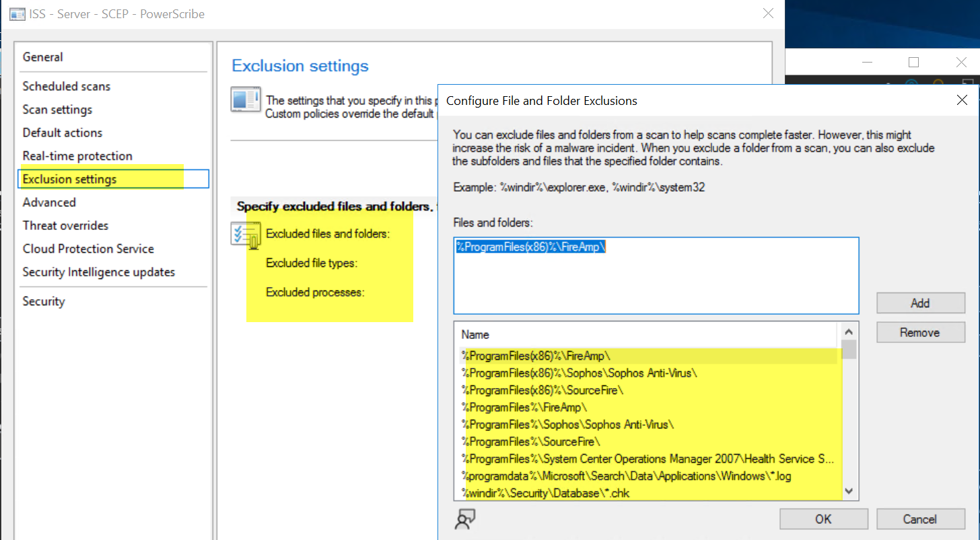Confirm exclusions with the OK button
Screen dimensions: 980x540
(823, 518)
